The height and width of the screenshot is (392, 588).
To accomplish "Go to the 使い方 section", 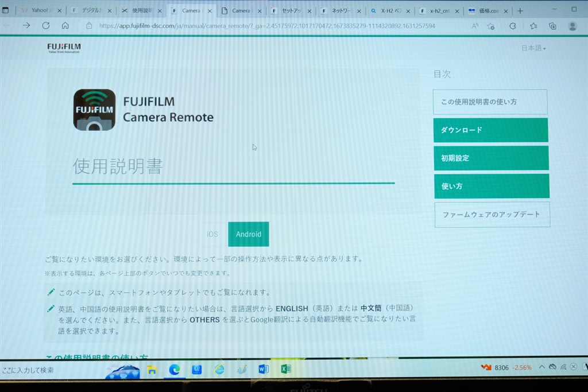I will coord(492,186).
